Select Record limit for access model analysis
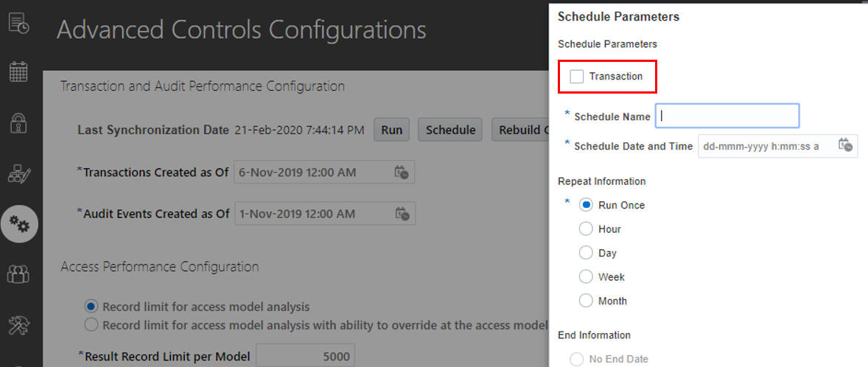Image resolution: width=868 pixels, height=367 pixels. click(92, 306)
